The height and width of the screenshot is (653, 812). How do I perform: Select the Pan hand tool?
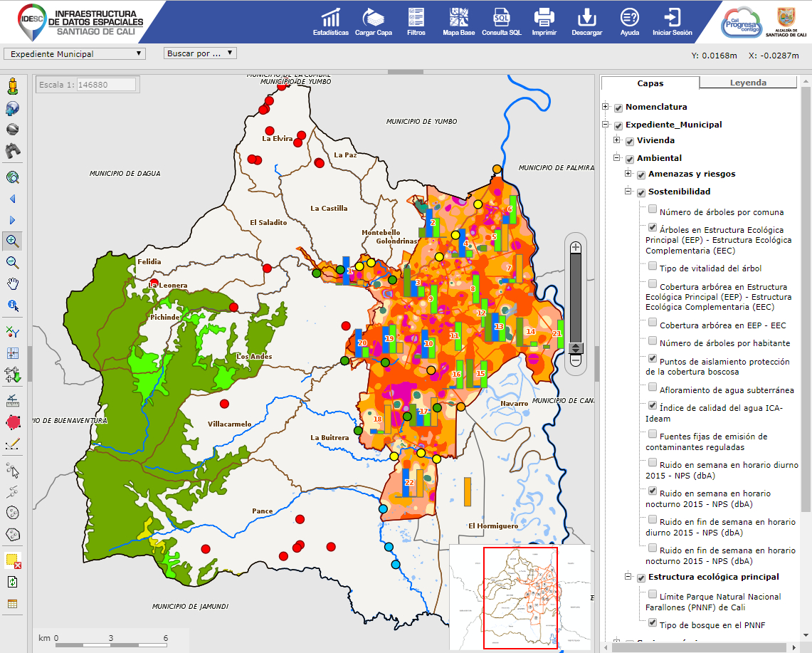(x=13, y=283)
